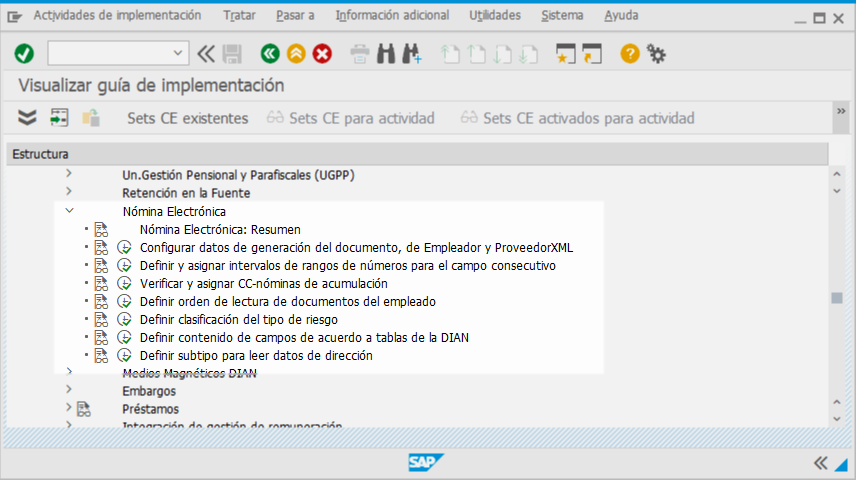The image size is (856, 480).
Task: Select Definir clasificación del tipo de riesgo text
Action: point(239,319)
